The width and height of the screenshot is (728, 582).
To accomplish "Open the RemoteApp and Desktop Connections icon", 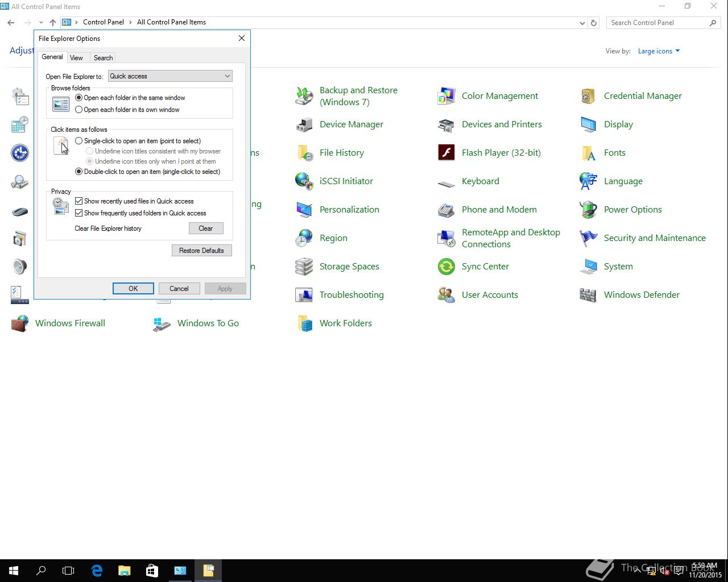I will 446,238.
